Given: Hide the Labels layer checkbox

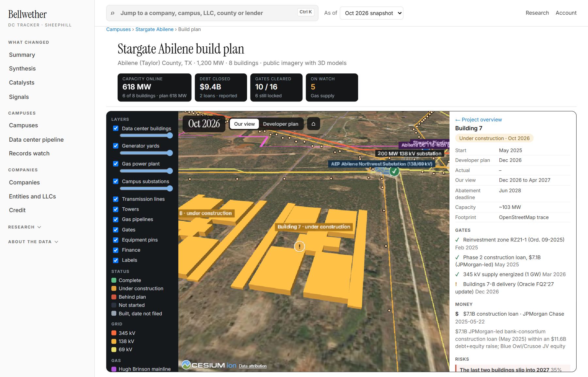Looking at the screenshot, I should coord(116,260).
